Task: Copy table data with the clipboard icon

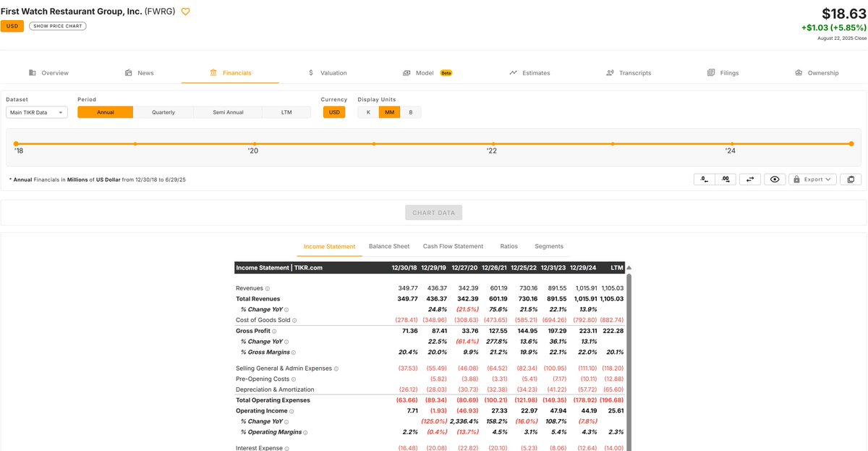Action: click(x=851, y=179)
